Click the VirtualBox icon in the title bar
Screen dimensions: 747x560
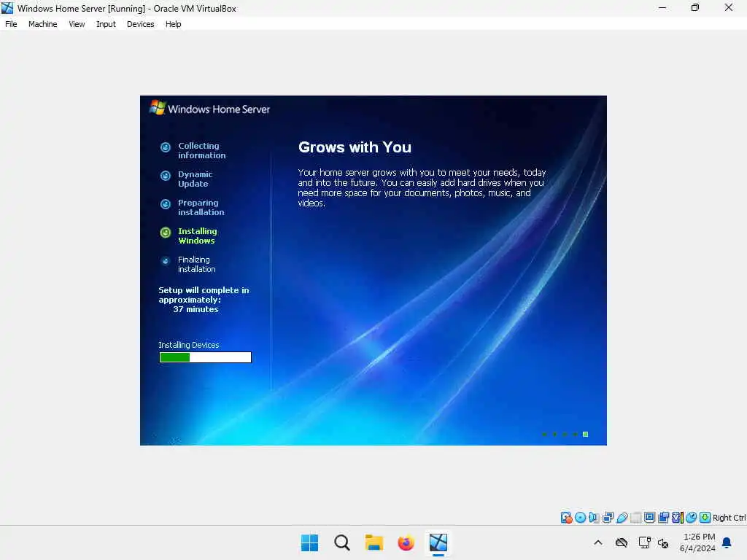pos(7,8)
